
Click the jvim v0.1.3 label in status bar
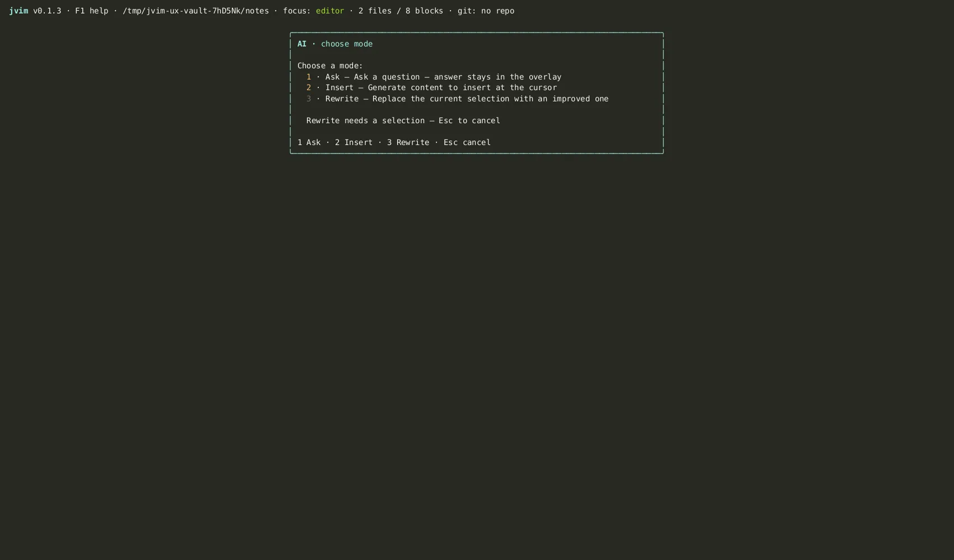point(35,11)
